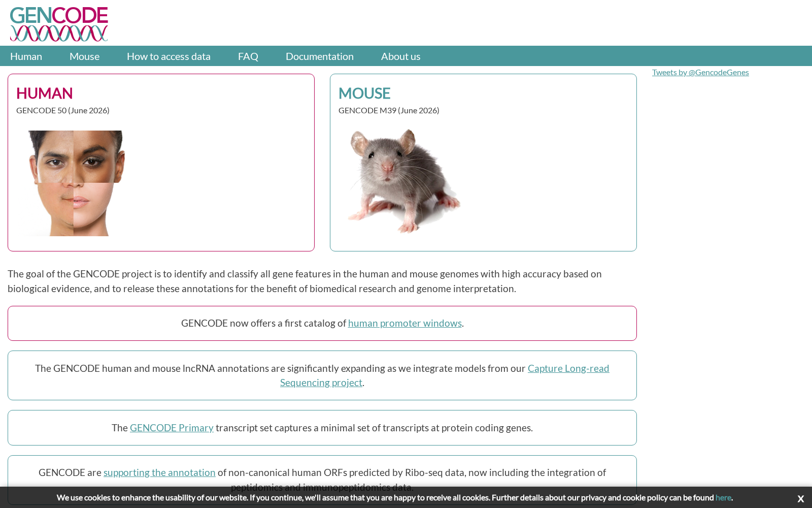The width and height of the screenshot is (812, 508).
Task: Select How to access data
Action: click(168, 56)
